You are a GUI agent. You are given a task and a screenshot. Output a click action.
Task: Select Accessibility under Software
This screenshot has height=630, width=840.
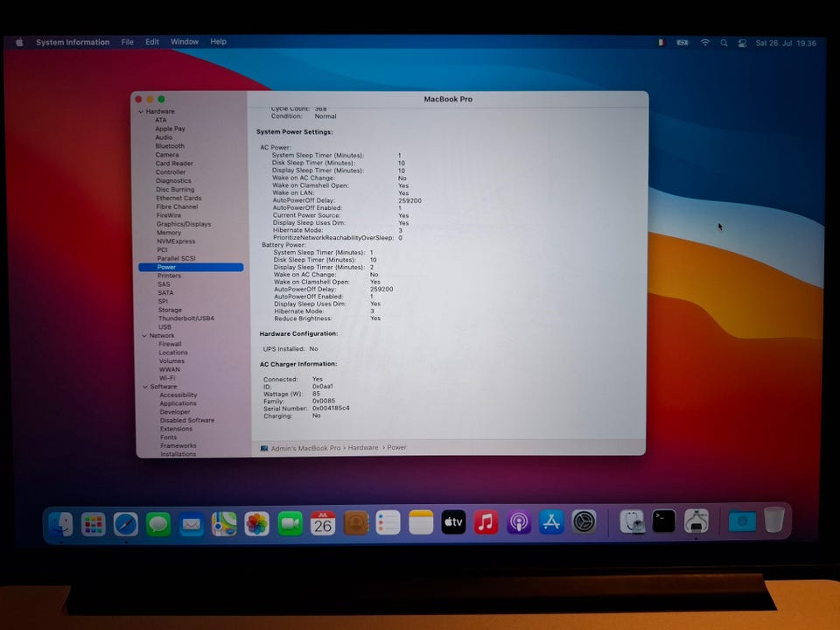pos(178,395)
